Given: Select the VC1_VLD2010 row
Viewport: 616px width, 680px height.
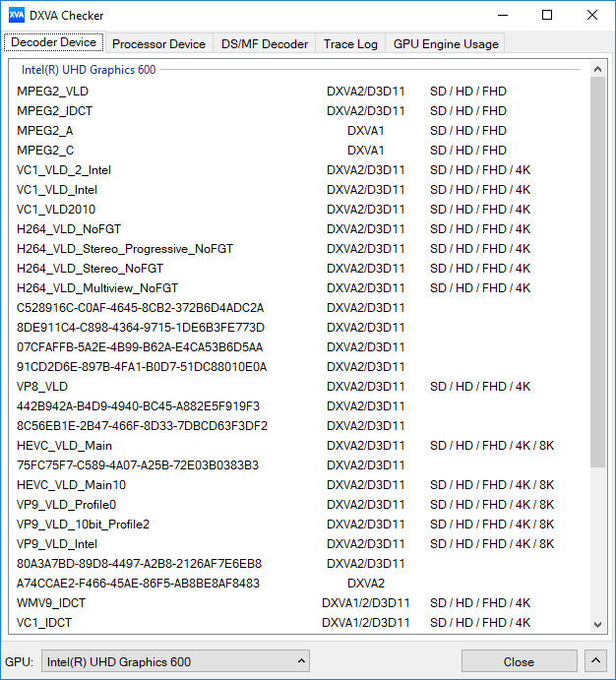Looking at the screenshot, I should click(299, 210).
